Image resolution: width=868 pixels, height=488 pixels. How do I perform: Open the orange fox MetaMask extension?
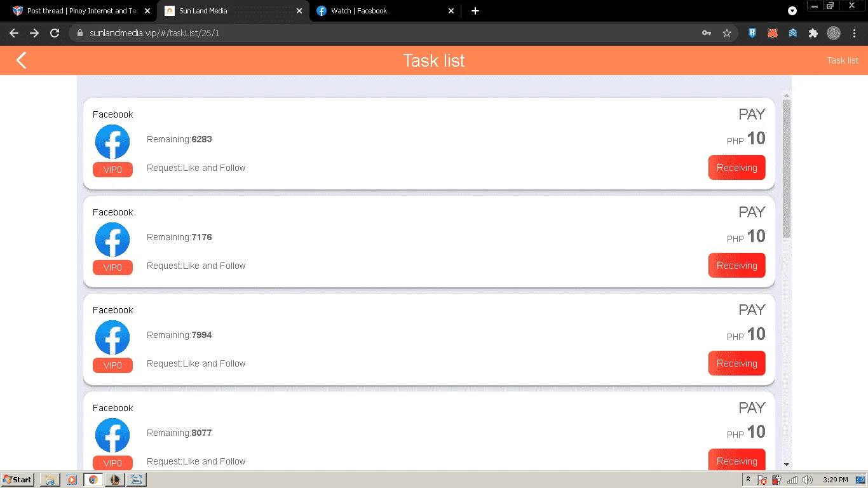[x=773, y=33]
